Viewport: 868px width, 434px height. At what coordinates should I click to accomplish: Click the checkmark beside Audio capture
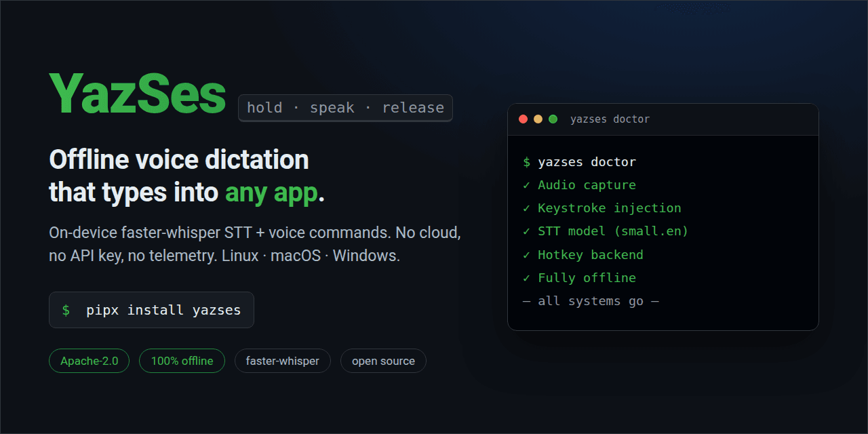(526, 185)
